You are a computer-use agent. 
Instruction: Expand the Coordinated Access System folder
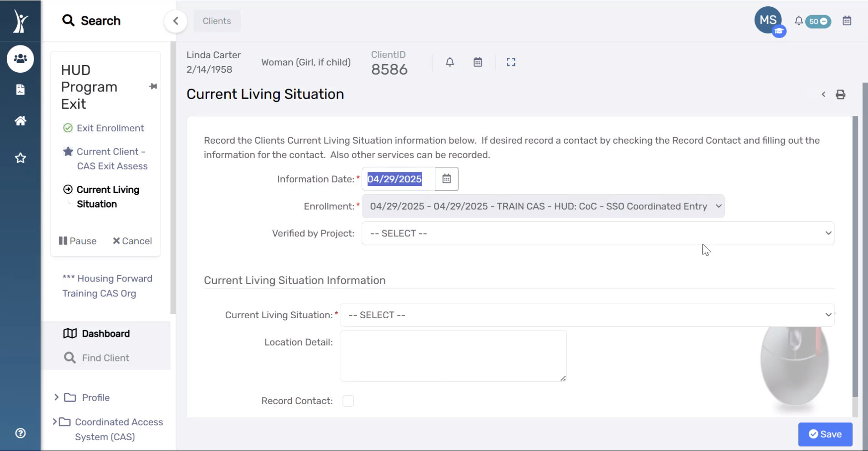55,422
